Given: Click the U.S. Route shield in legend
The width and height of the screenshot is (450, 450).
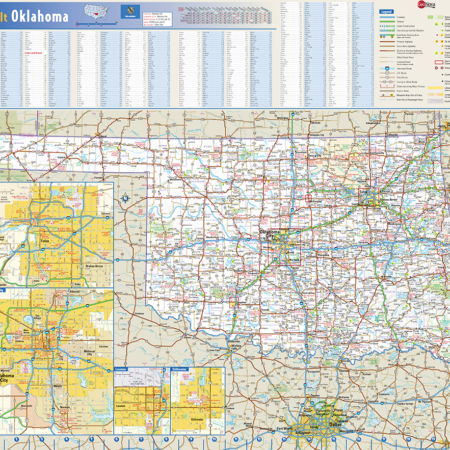Looking at the screenshot, I should click(387, 73).
